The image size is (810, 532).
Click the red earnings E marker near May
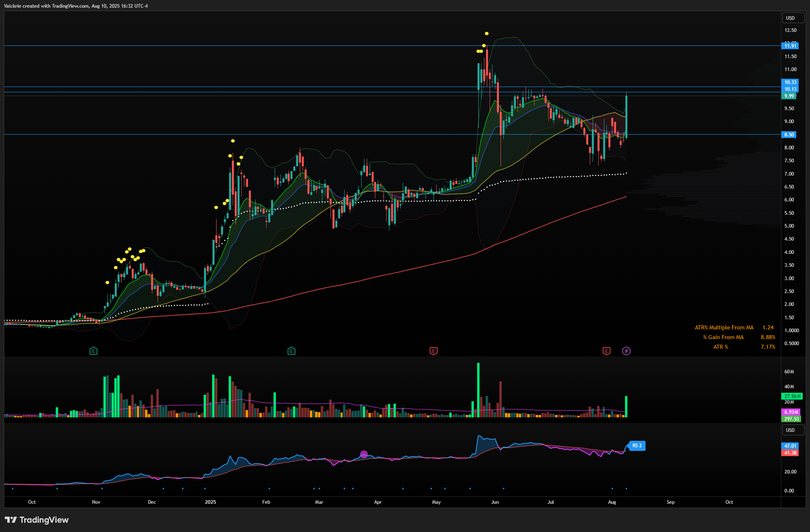[433, 351]
